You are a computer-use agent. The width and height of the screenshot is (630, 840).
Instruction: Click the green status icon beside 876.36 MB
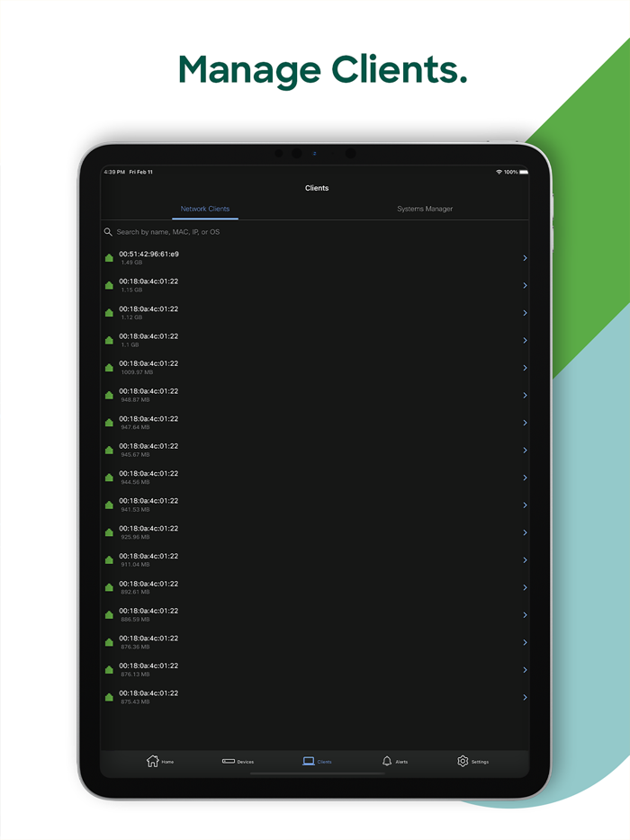[109, 642]
